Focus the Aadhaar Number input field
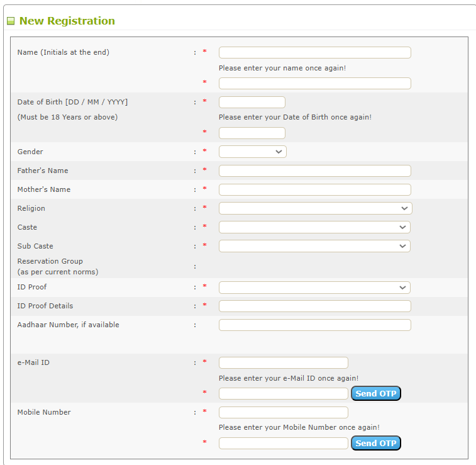Viewport: 476px width, 465px height. (314, 325)
